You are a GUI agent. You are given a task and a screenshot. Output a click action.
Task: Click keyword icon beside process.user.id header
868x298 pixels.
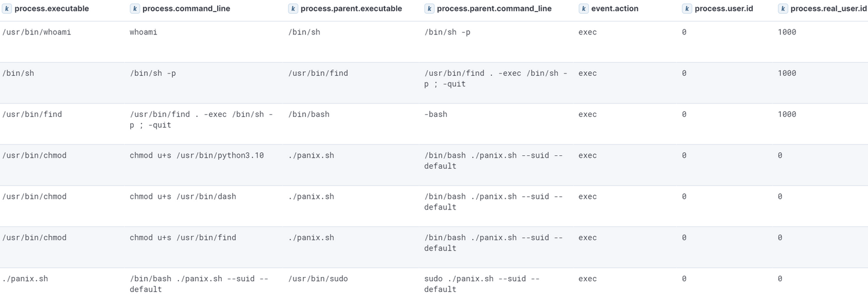pos(687,9)
